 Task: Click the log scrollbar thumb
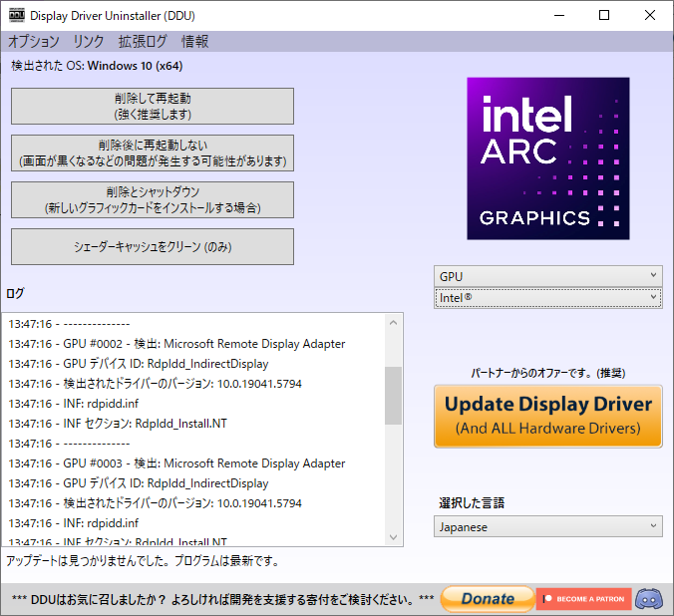[393, 396]
